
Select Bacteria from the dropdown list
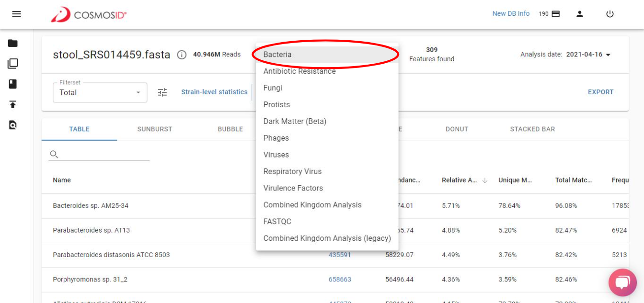click(x=327, y=55)
